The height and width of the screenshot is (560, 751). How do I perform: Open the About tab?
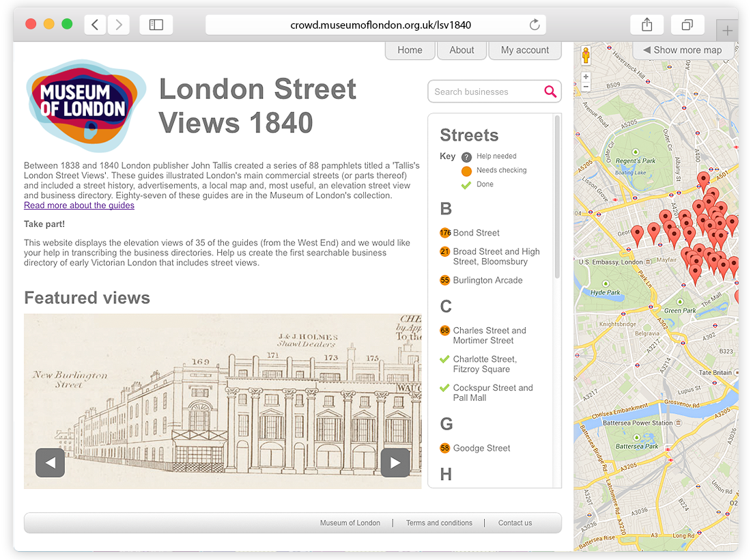point(462,51)
